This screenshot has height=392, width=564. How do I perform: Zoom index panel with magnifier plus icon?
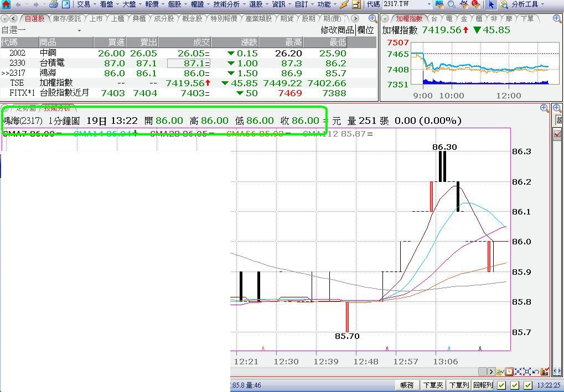[557, 19]
